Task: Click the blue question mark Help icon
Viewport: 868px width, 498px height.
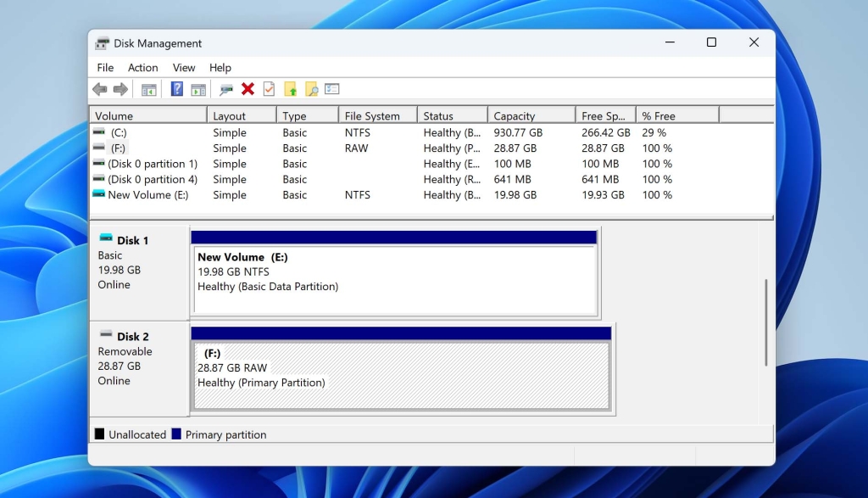Action: coord(176,88)
